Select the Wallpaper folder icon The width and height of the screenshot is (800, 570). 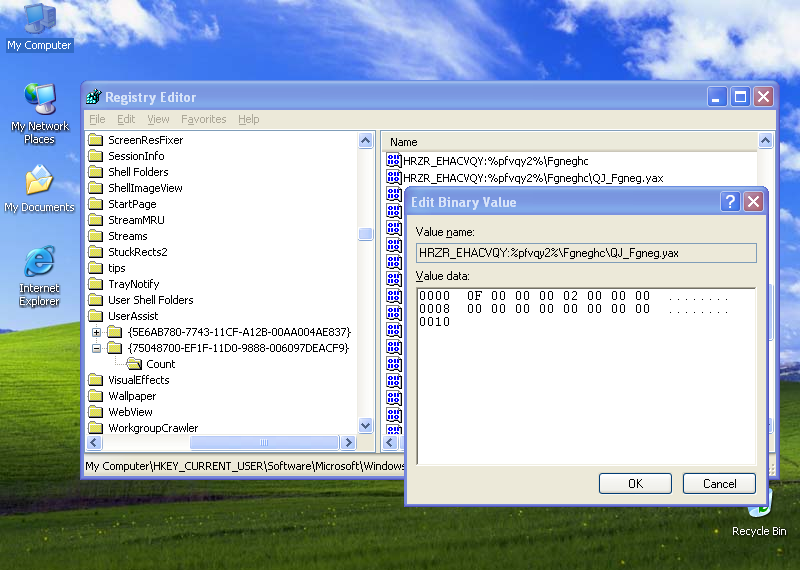95,396
